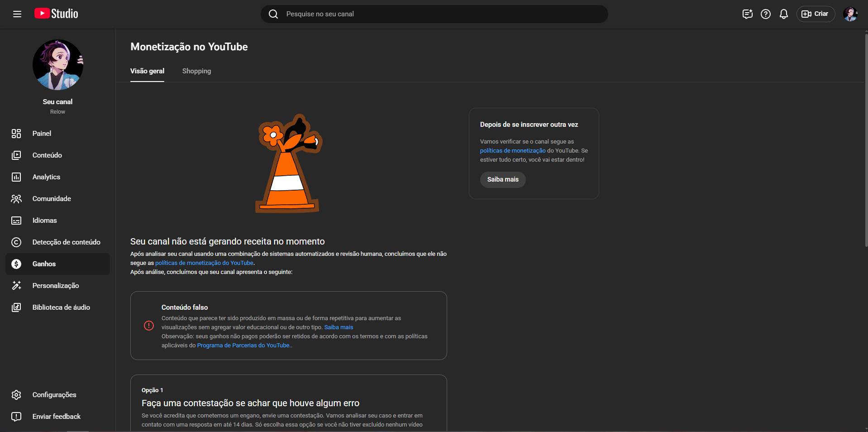The height and width of the screenshot is (432, 868).
Task: Open Programa de Parcerias do YouTube link
Action: click(x=243, y=346)
